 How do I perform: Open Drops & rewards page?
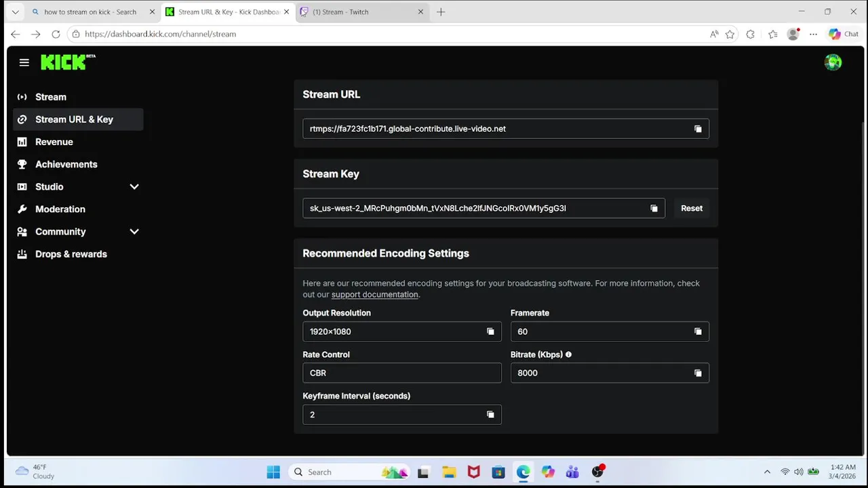click(78, 254)
